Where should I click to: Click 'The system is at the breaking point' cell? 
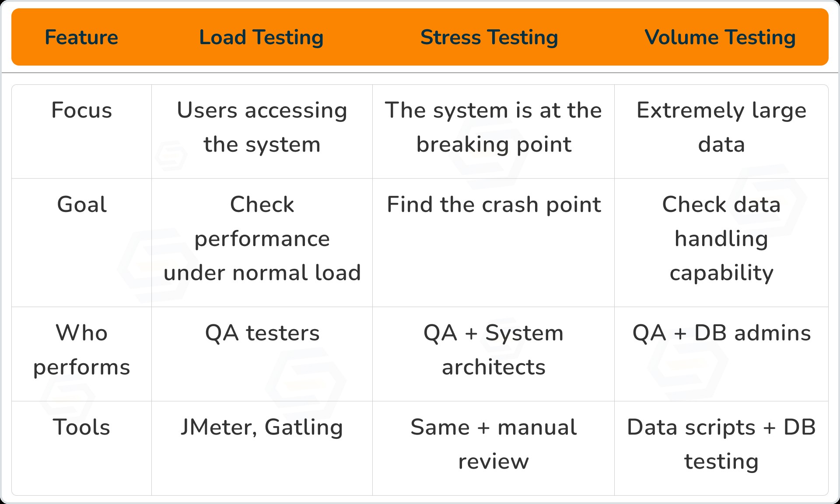[x=493, y=127]
